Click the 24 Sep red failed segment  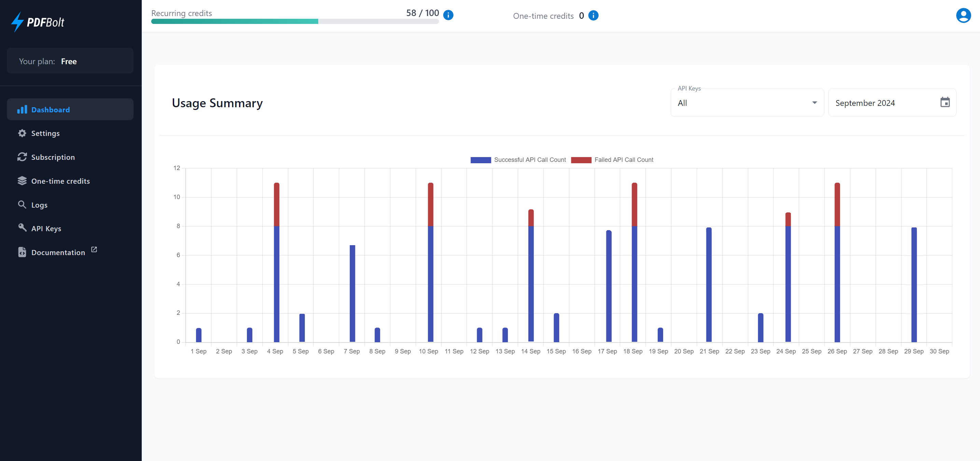788,220
